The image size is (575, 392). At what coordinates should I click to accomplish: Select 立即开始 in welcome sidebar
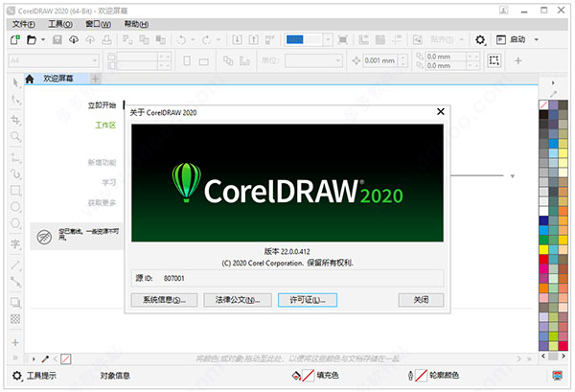click(x=102, y=105)
